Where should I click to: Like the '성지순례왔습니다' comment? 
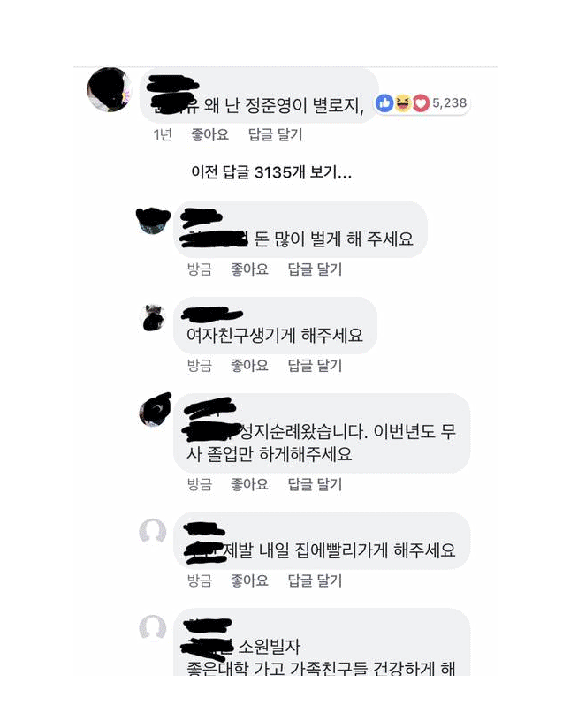(x=249, y=484)
